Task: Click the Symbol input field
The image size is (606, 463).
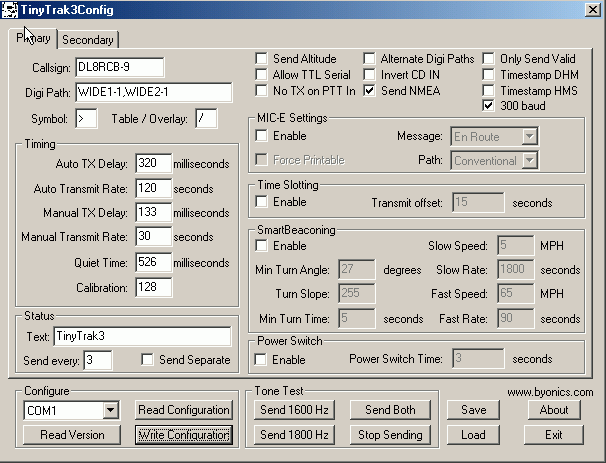Action: coord(86,118)
